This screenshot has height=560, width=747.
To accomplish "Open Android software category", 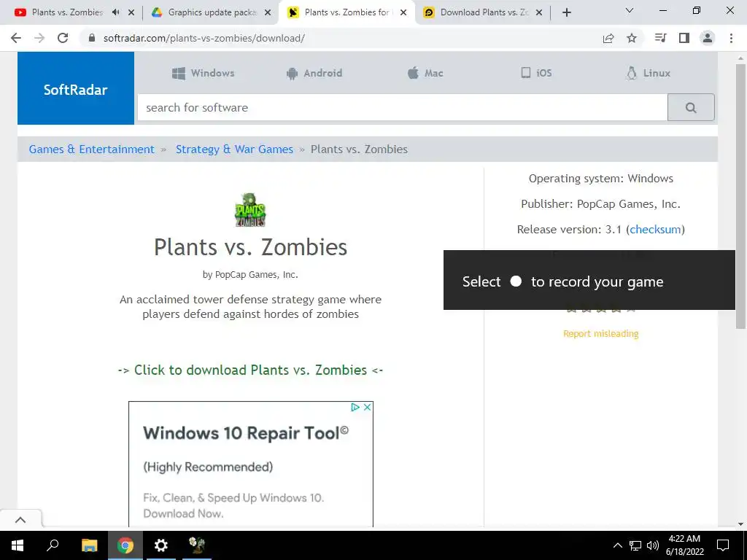I will [x=314, y=73].
